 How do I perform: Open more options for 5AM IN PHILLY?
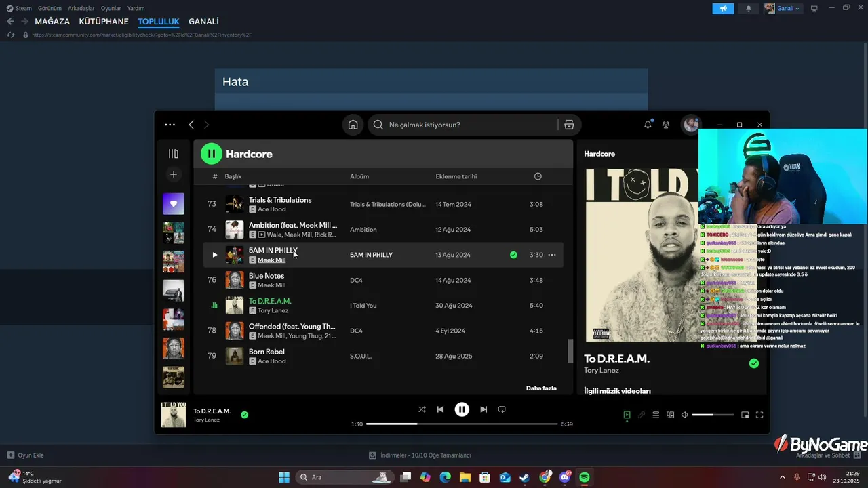(552, 255)
